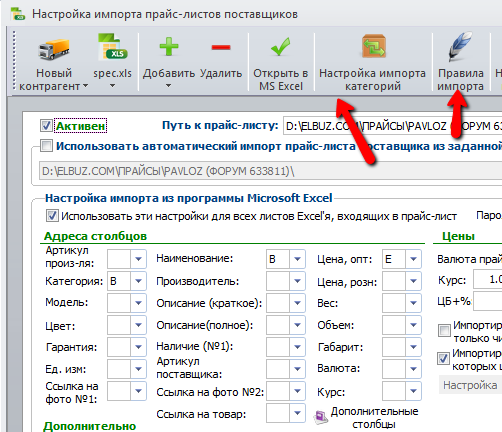
Task: Click the Путь к прайс-листу path field
Action: [x=393, y=126]
